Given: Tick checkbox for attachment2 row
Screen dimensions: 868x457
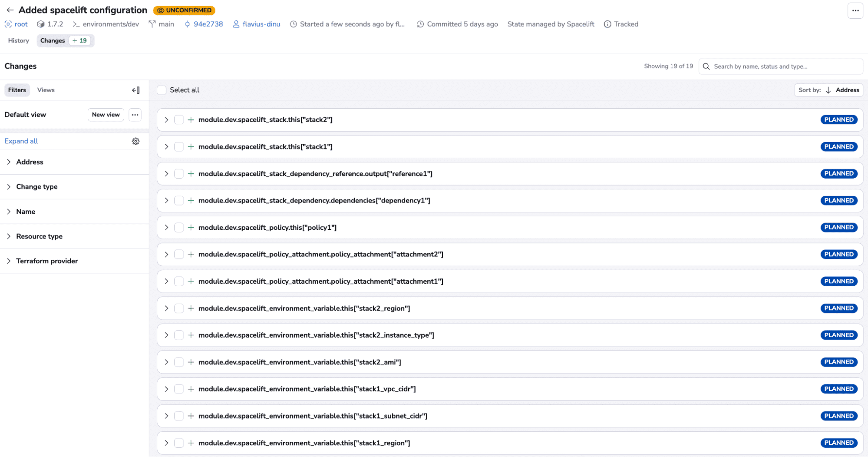Looking at the screenshot, I should pos(179,255).
